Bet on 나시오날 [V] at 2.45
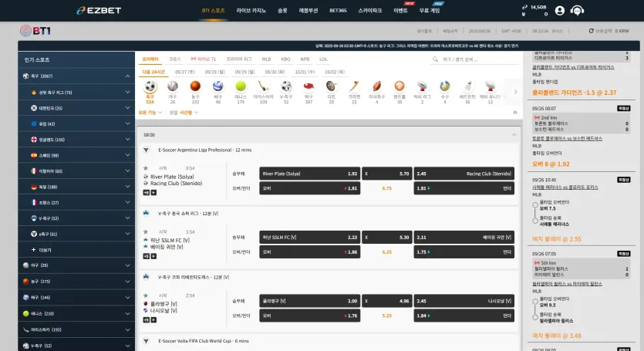 464,301
